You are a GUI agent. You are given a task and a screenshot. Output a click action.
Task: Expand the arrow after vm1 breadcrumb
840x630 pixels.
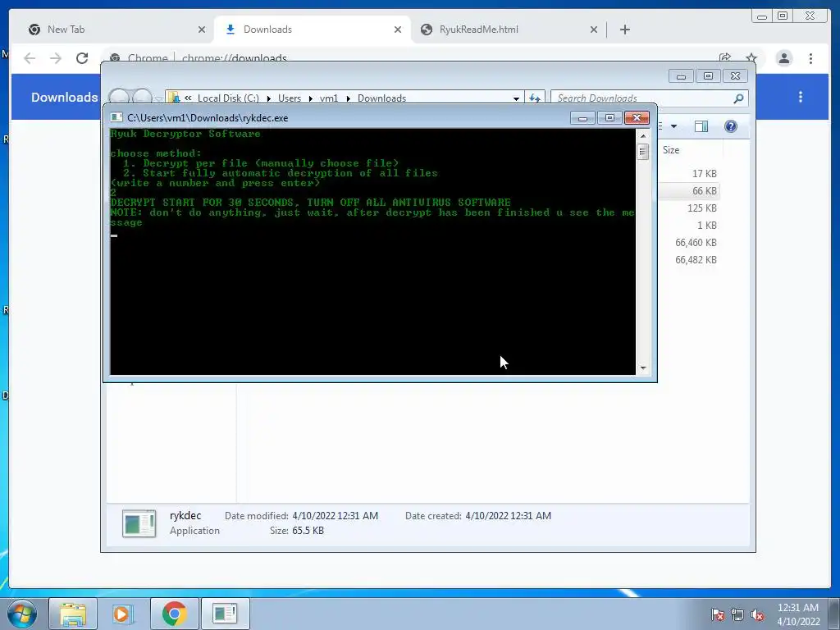(348, 98)
